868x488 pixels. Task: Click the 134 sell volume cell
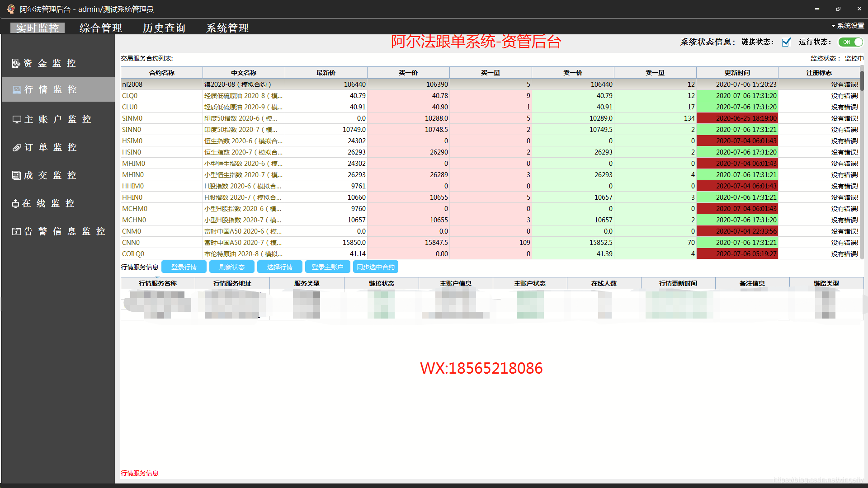pyautogui.click(x=655, y=118)
